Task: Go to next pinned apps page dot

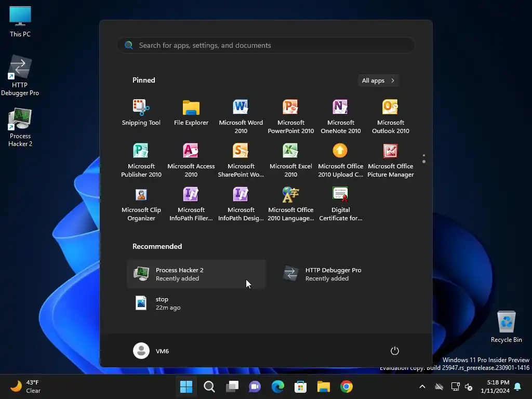Action: coord(424,162)
